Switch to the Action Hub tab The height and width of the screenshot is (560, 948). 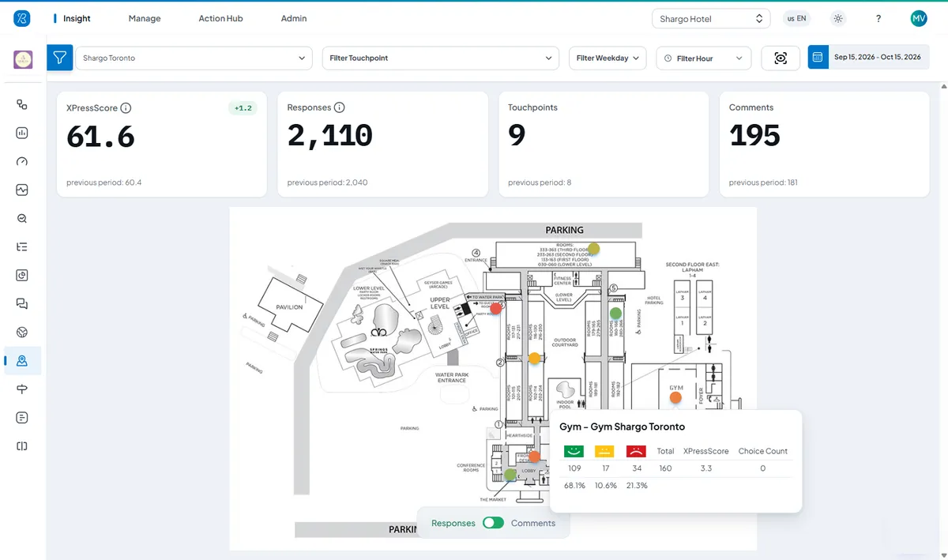pyautogui.click(x=220, y=18)
